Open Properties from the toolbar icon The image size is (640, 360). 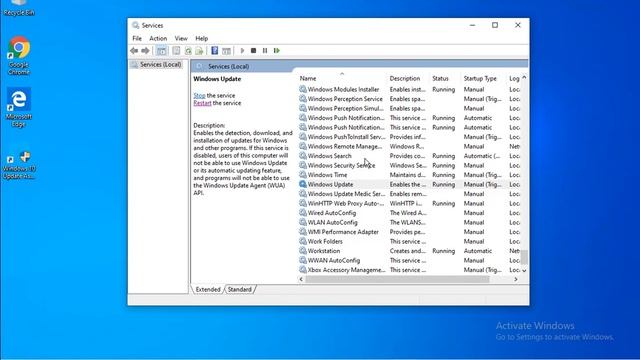coord(176,51)
